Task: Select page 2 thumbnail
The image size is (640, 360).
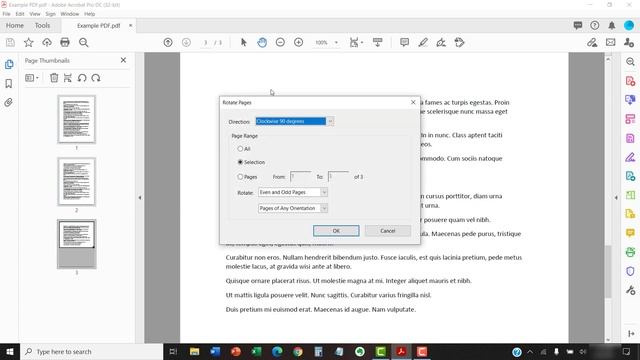Action: pos(77,182)
